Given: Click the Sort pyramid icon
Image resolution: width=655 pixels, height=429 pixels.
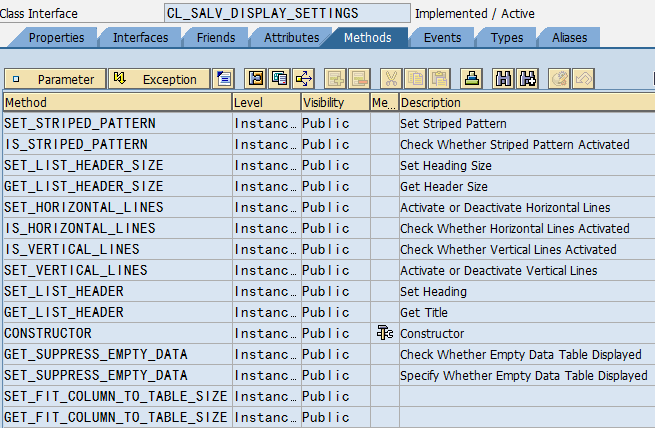Looking at the screenshot, I should [472, 79].
